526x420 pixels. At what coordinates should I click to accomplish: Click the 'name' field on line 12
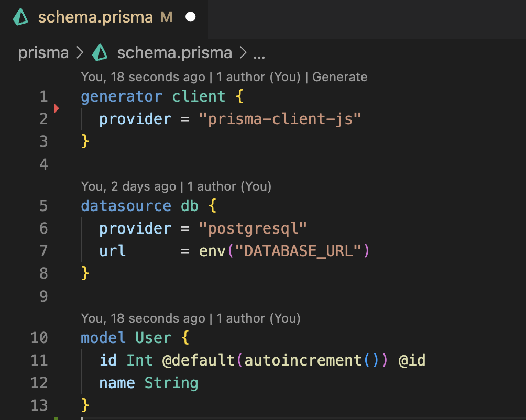(117, 383)
